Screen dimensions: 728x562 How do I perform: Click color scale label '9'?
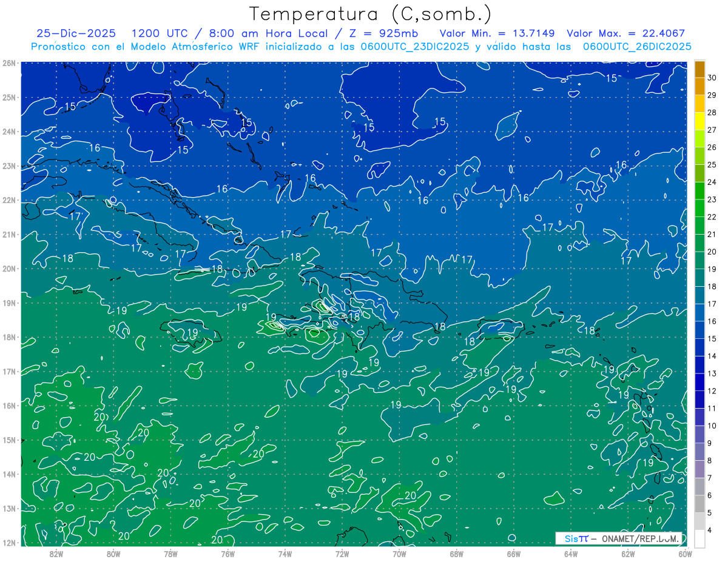click(710, 443)
